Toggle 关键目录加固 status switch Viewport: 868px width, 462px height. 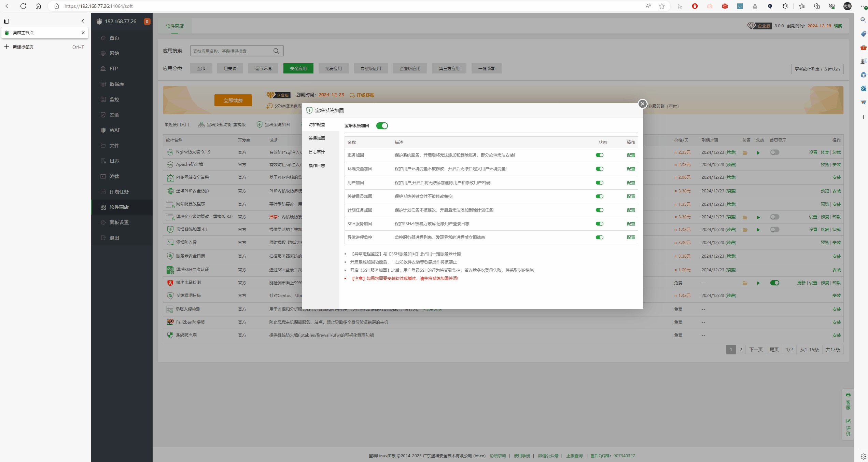point(600,196)
